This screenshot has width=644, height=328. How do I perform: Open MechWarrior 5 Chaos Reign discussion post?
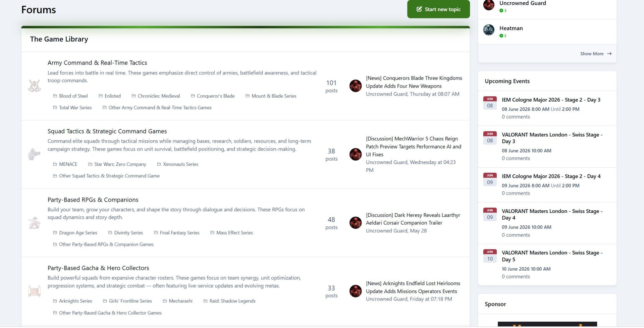(414, 147)
